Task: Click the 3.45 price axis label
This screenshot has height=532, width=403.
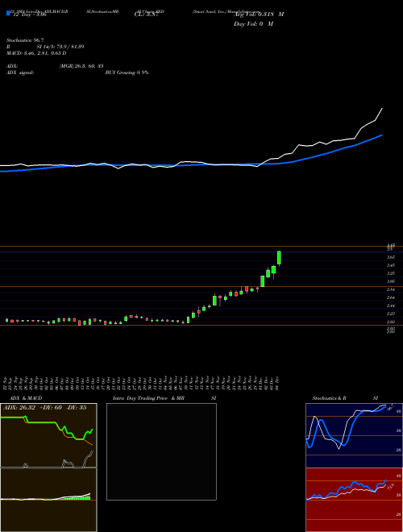Action: pos(390,265)
